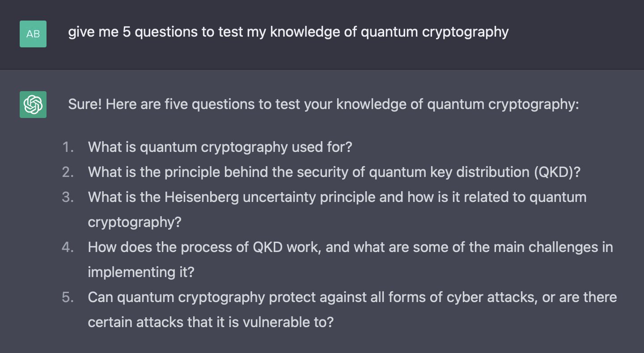Select question 3 about Heisenberg uncertainty principle
This screenshot has height=353, width=644.
337,210
